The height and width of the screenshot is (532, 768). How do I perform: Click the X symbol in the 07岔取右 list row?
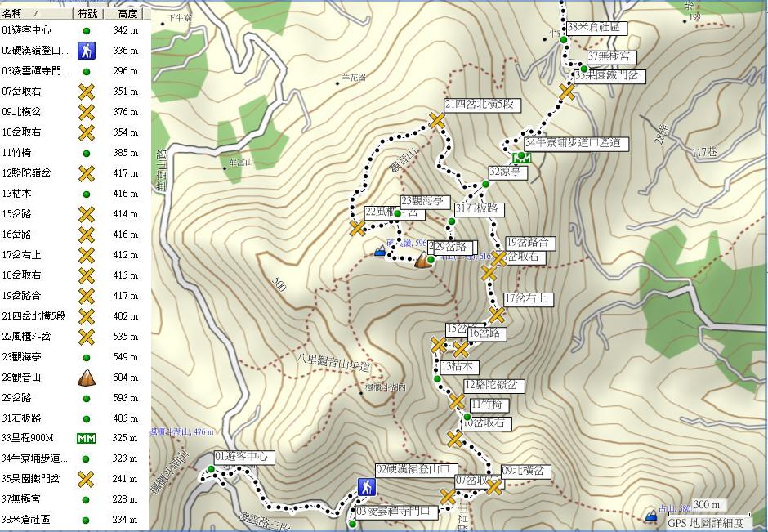pyautogui.click(x=87, y=92)
